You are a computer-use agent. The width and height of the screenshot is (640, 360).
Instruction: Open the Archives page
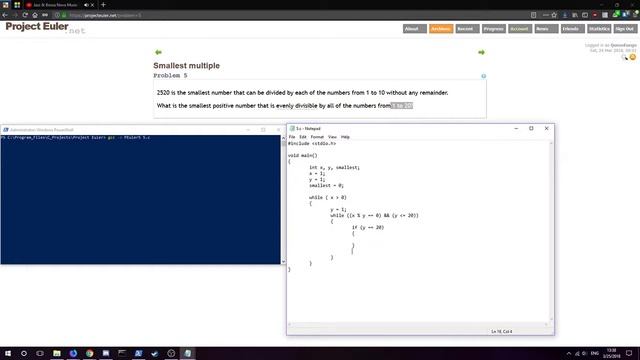[x=441, y=29]
